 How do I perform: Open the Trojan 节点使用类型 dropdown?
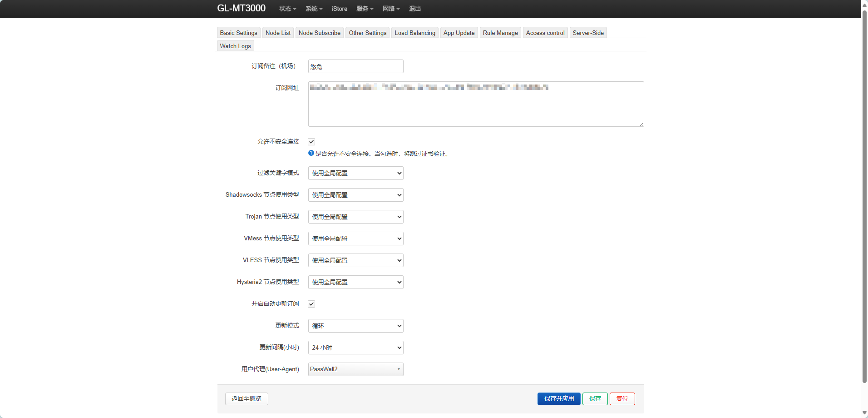coord(355,217)
